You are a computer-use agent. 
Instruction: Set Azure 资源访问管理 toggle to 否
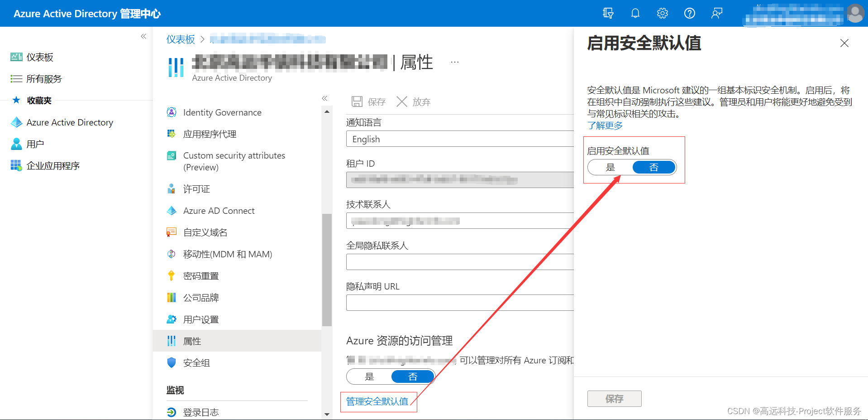413,377
